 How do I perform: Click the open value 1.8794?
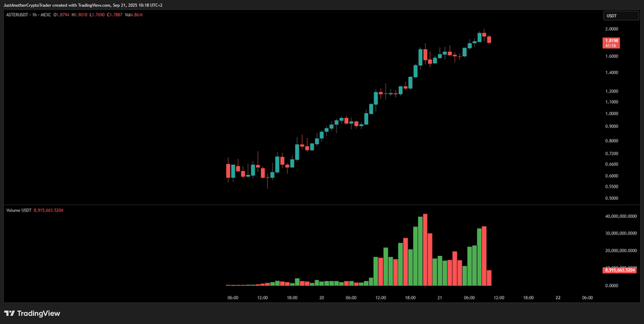64,15
